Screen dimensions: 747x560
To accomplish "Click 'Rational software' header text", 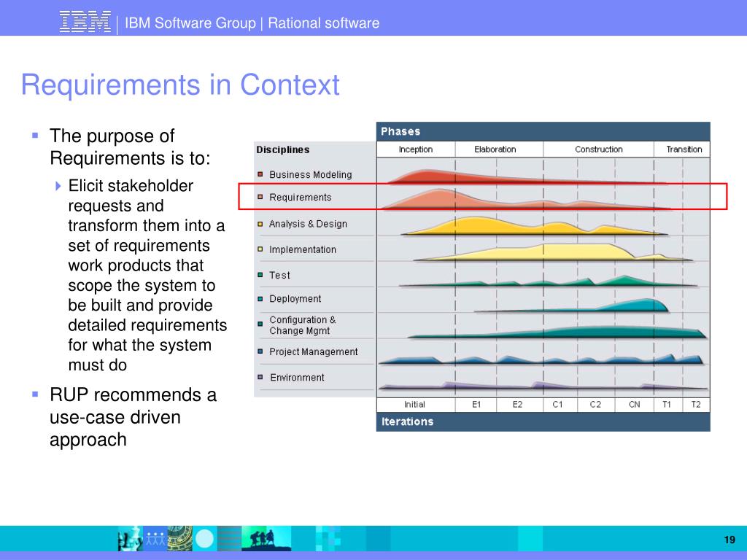I will pos(324,23).
